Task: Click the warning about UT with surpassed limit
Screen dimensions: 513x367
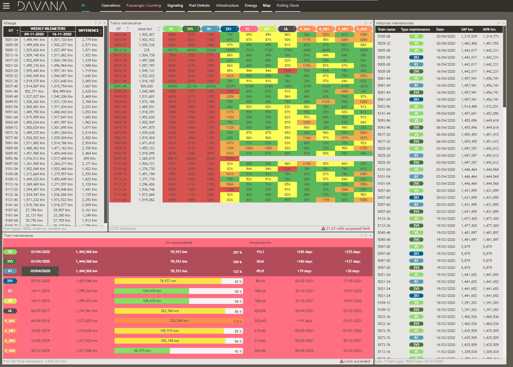Action: (346, 229)
